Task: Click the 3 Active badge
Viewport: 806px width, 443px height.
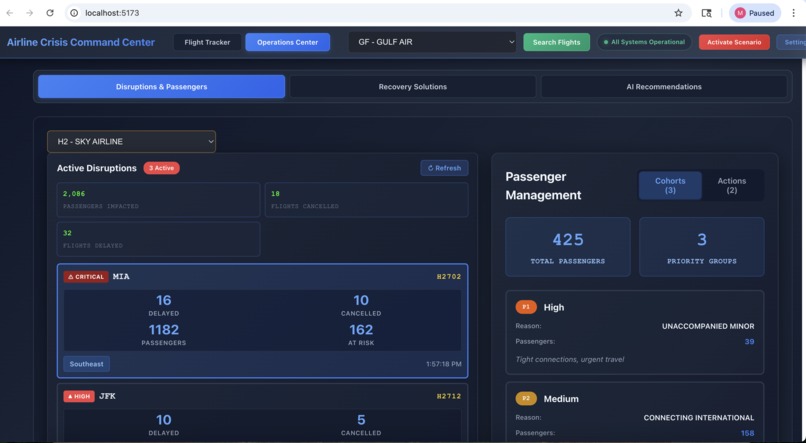Action: click(x=161, y=168)
